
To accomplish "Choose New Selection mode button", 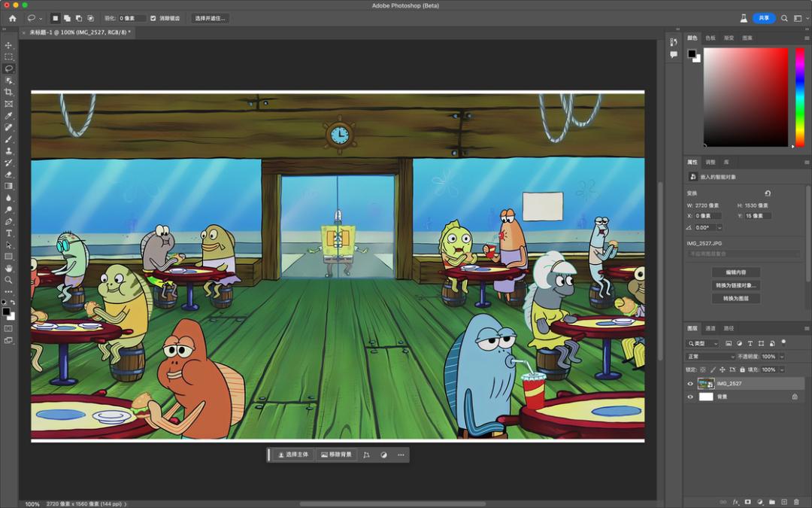I will 56,18.
